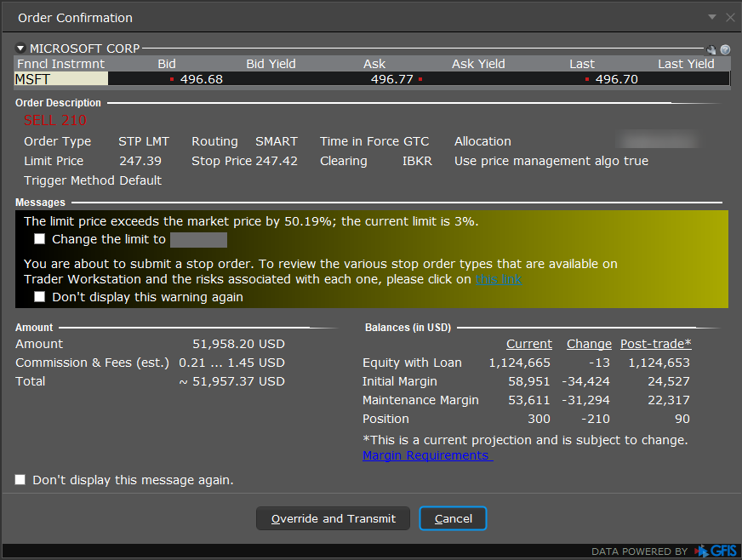Cancel the order confirmation
742x560 pixels.
tap(453, 518)
